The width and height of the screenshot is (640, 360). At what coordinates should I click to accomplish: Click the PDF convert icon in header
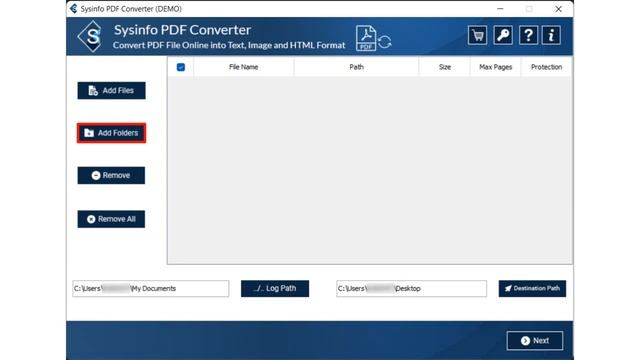coord(373,38)
